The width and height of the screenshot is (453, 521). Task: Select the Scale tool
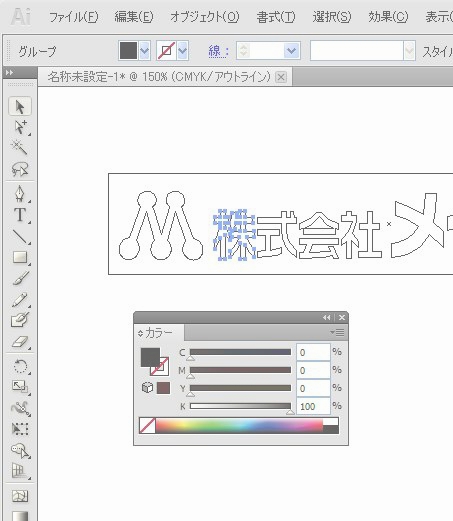point(20,387)
